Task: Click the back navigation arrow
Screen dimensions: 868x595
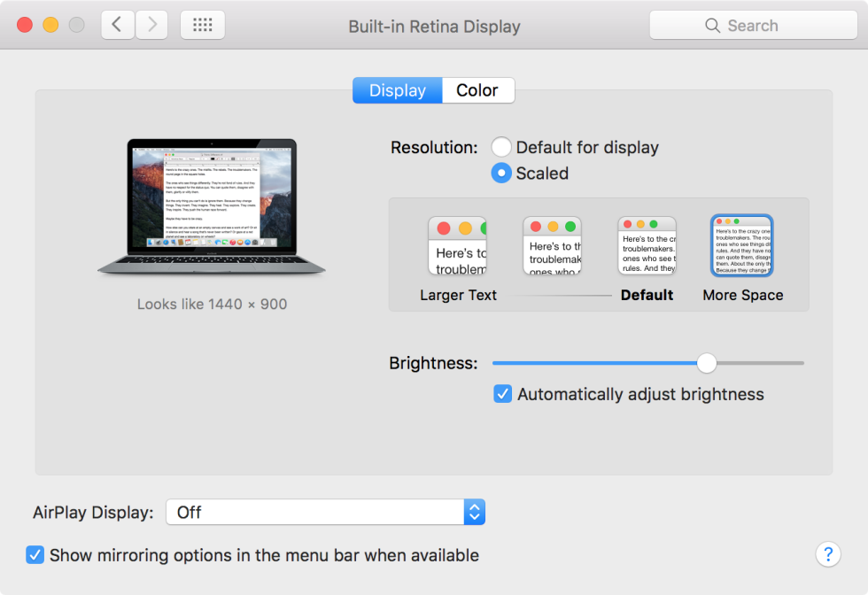Action: coord(117,25)
